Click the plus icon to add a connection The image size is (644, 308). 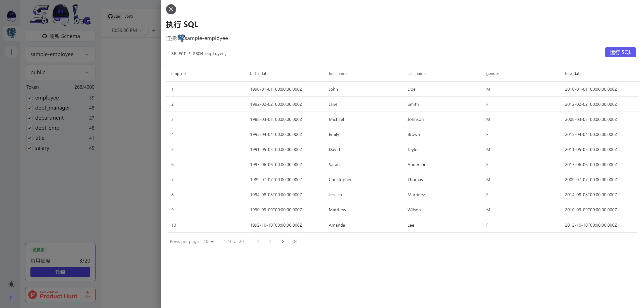coord(11,52)
